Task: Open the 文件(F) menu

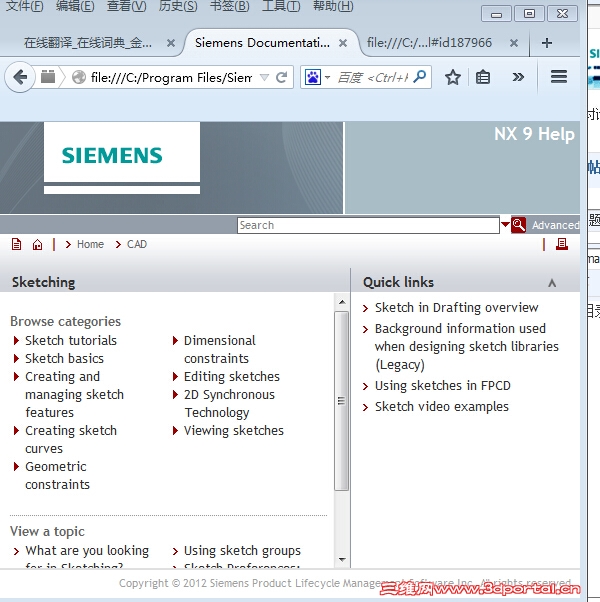Action: 25,6
